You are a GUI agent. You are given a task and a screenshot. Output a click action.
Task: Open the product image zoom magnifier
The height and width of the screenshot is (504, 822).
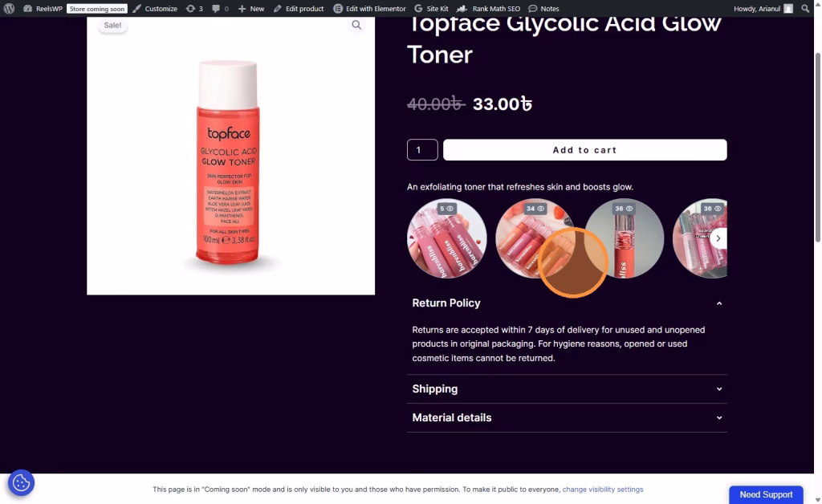pyautogui.click(x=356, y=25)
